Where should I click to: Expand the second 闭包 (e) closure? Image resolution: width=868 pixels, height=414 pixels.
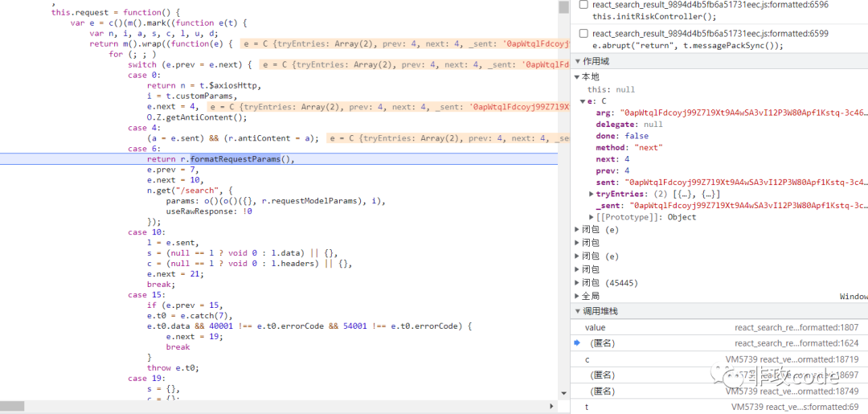(577, 256)
